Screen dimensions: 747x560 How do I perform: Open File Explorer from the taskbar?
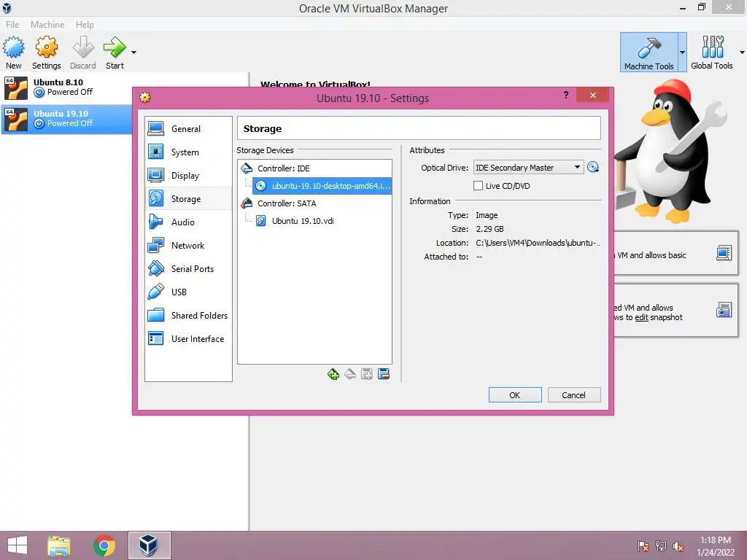[59, 545]
